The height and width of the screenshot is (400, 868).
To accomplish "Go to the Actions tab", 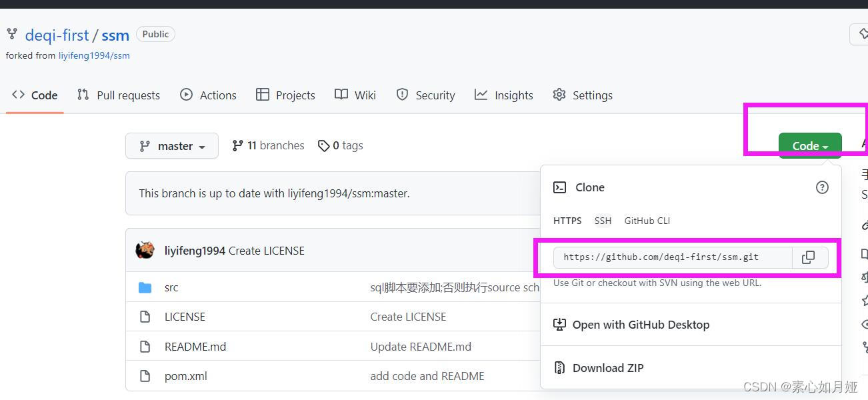I will pyautogui.click(x=208, y=95).
